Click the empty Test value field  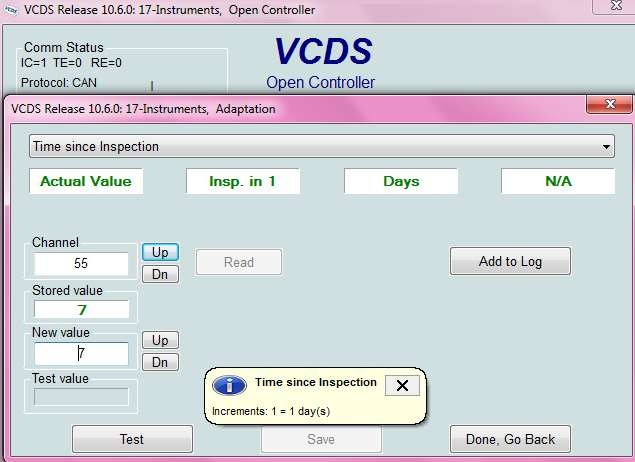click(81, 396)
